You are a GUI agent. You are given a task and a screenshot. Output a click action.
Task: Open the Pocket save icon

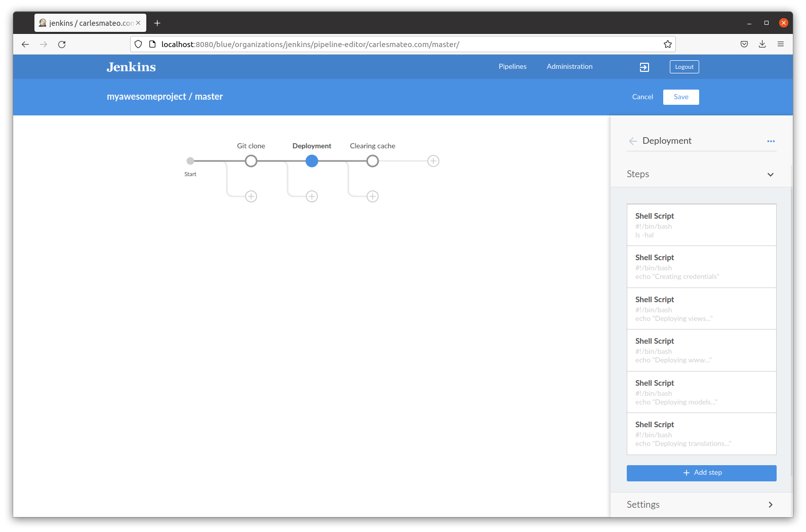pyautogui.click(x=744, y=44)
